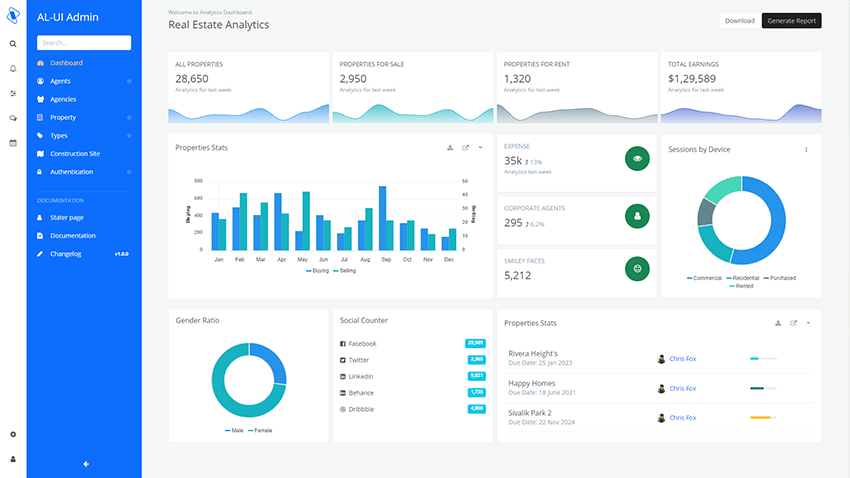This screenshot has height=478, width=850.
Task: Click the green eye icon on the Expense card
Action: tap(637, 158)
